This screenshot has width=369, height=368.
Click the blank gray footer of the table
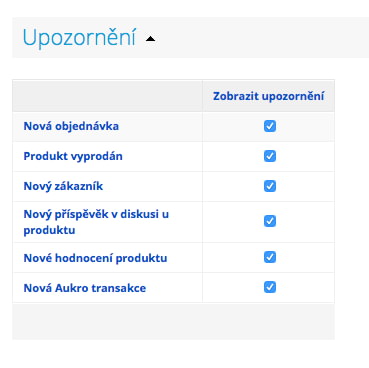tap(173, 321)
